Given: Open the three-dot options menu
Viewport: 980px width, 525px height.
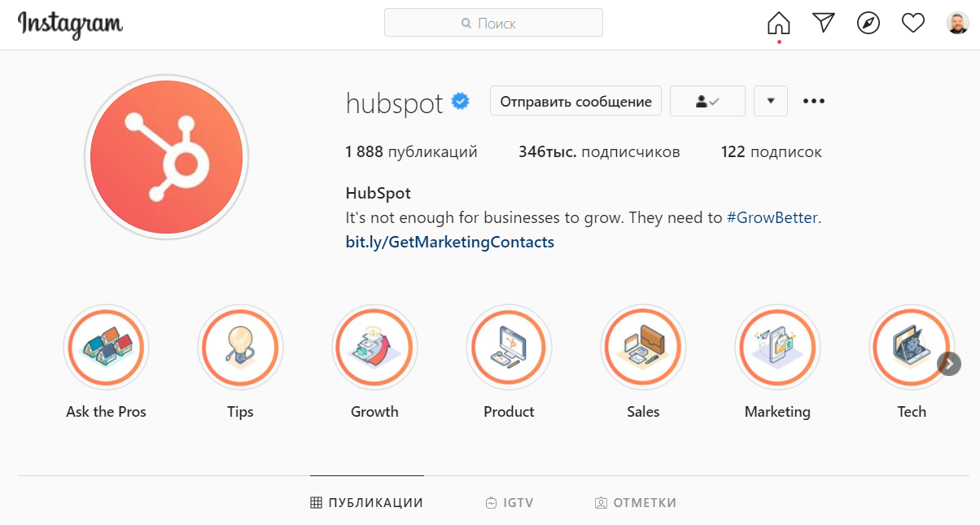Looking at the screenshot, I should coord(814,102).
